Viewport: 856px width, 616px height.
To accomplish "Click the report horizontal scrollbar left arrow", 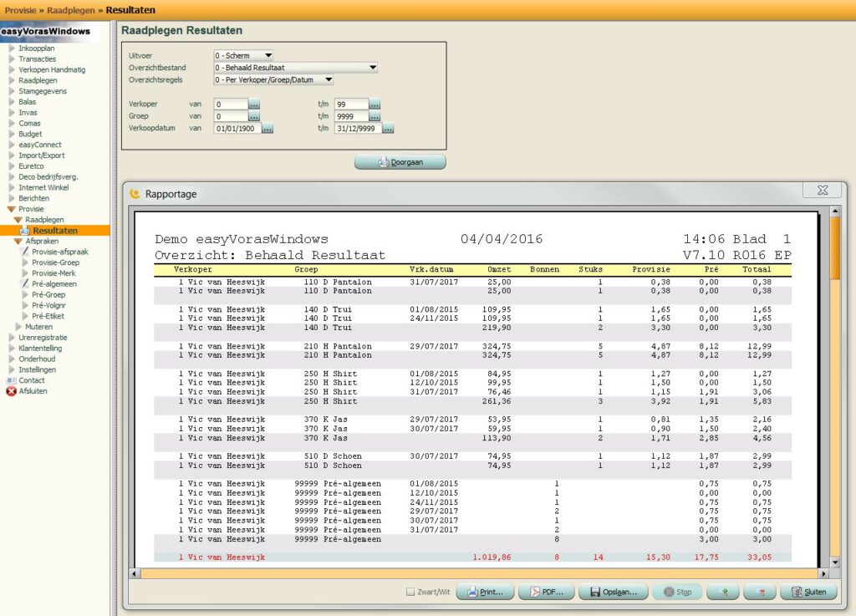I will click(135, 574).
